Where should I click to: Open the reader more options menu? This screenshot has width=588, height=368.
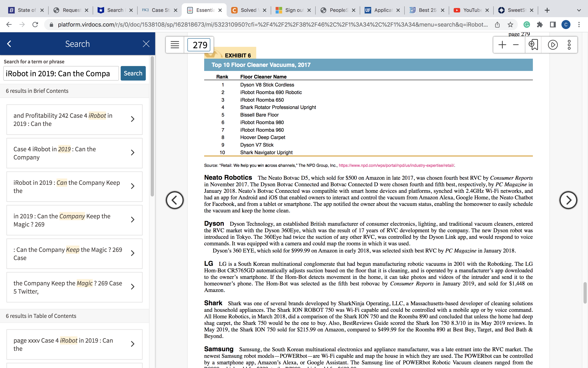[569, 45]
